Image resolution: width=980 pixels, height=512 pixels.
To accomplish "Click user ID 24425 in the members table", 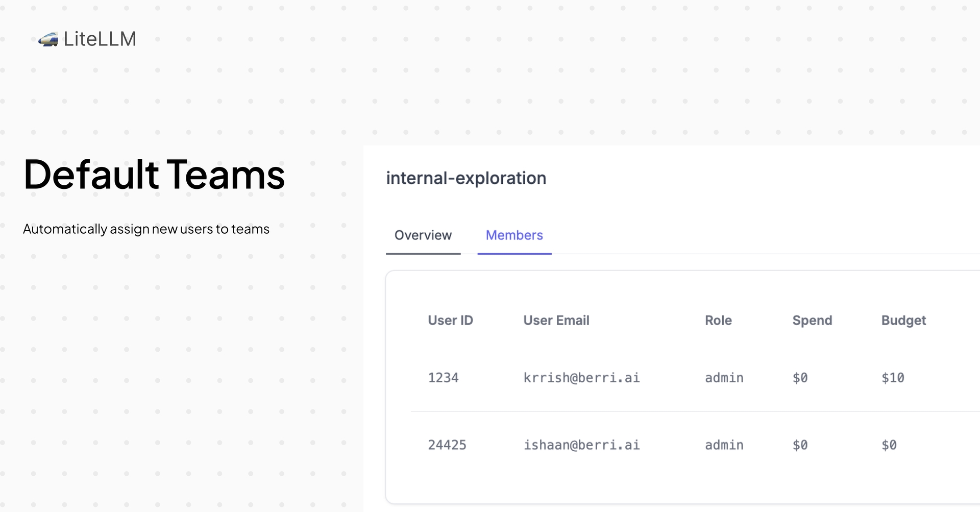I will click(x=447, y=445).
